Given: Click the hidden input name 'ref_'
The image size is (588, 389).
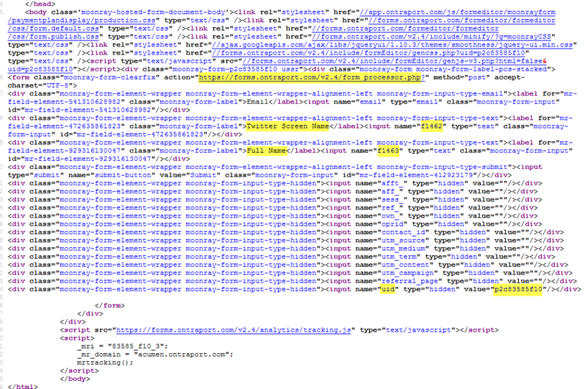Looking at the screenshot, I should (390, 208).
